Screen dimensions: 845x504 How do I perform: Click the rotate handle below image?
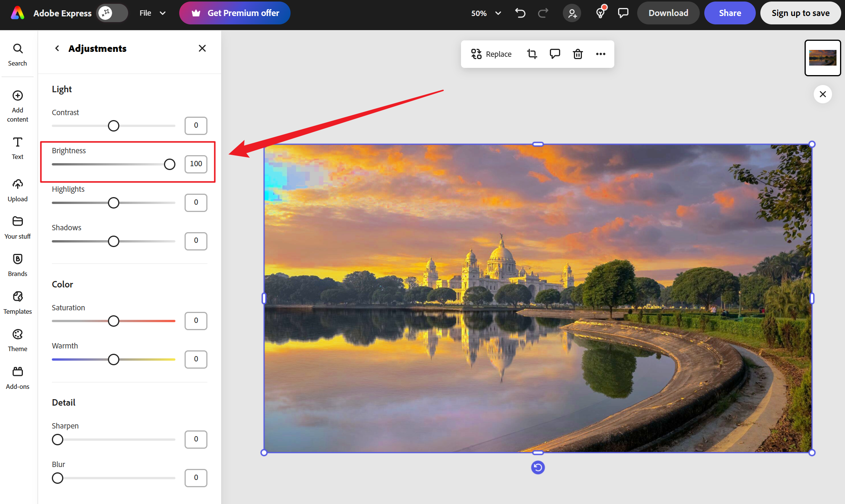coord(538,467)
